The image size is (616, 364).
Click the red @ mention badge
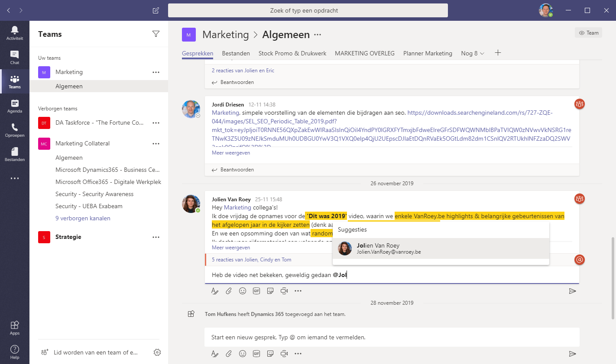tap(579, 259)
